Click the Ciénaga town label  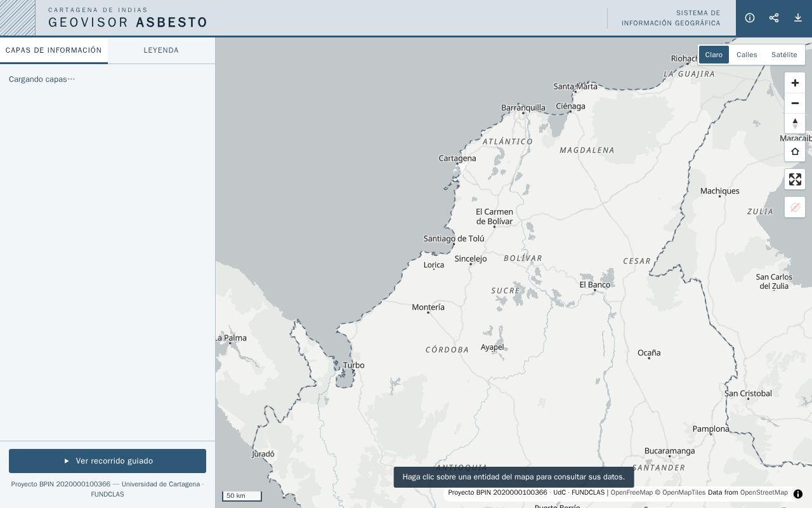570,107
